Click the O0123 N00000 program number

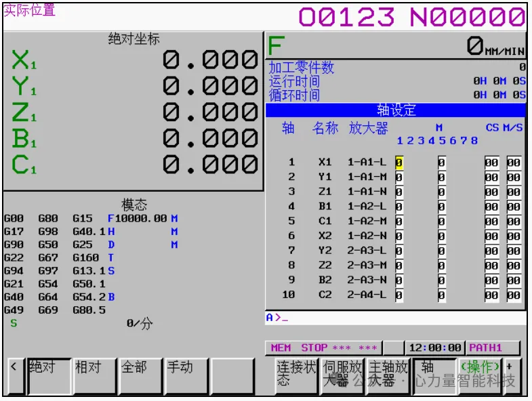pyautogui.click(x=412, y=17)
